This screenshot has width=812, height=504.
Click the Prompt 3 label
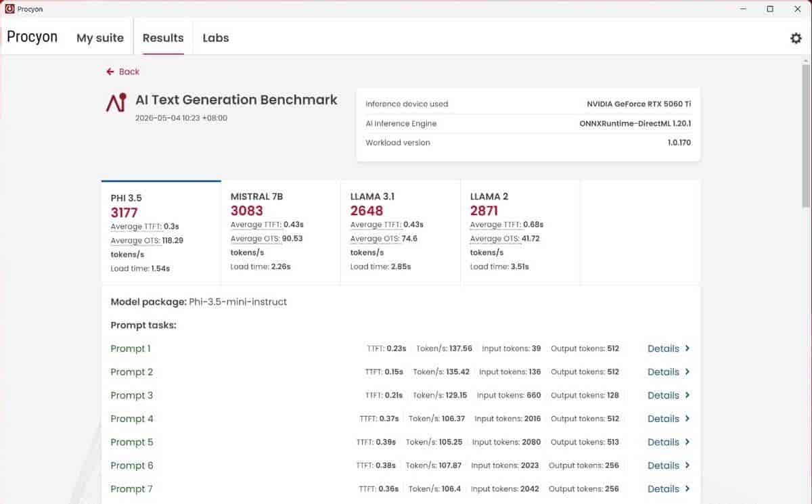(132, 395)
